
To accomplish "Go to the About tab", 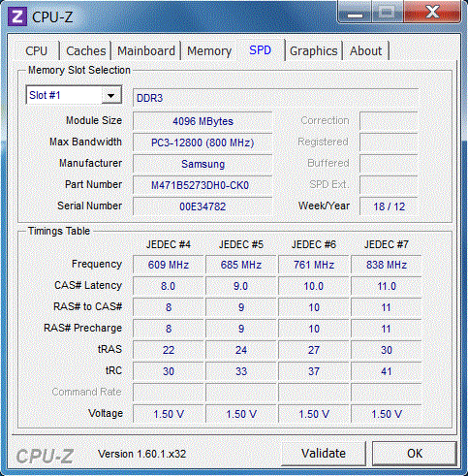I will coord(365,51).
